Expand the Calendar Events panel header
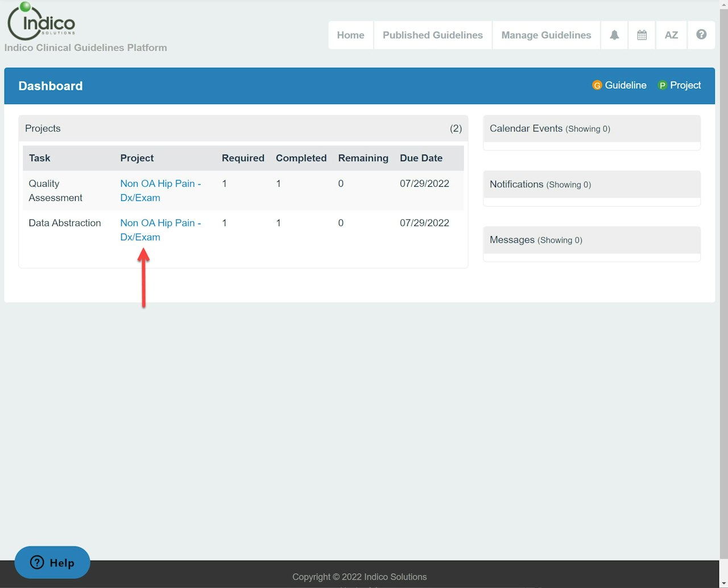 (591, 129)
